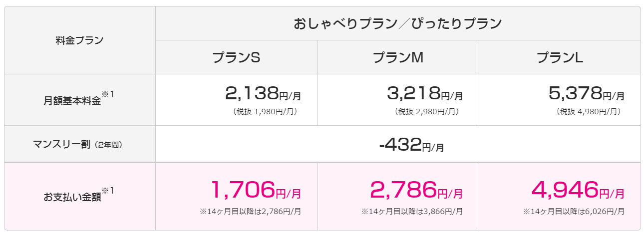Click the 3,218円/月 price for Plan M
644x241 pixels.
point(425,93)
